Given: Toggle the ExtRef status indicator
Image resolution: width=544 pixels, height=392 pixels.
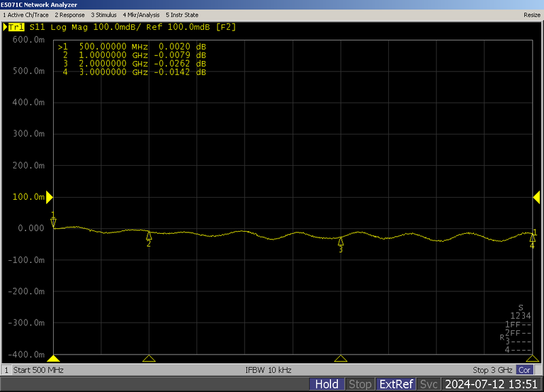Looking at the screenshot, I should coord(396,385).
